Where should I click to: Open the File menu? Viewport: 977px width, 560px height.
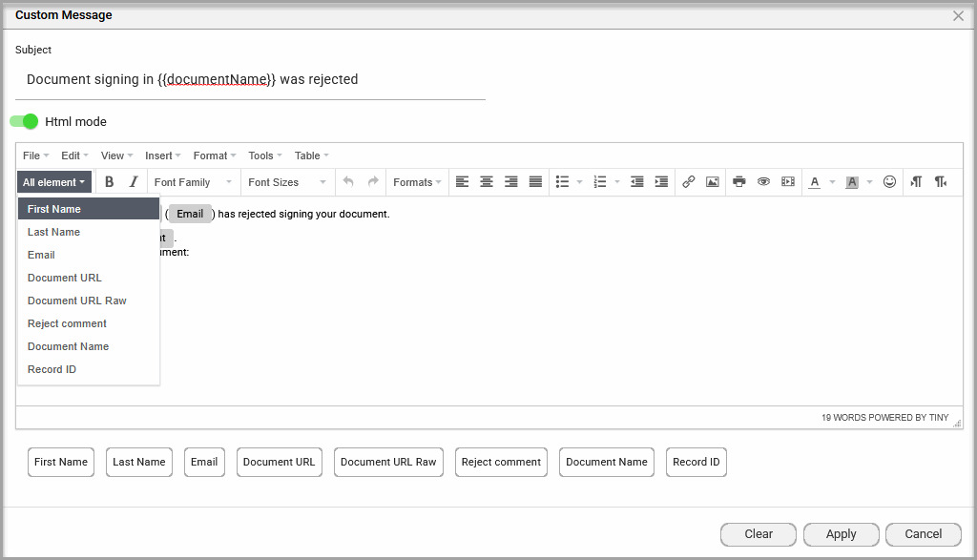point(35,156)
